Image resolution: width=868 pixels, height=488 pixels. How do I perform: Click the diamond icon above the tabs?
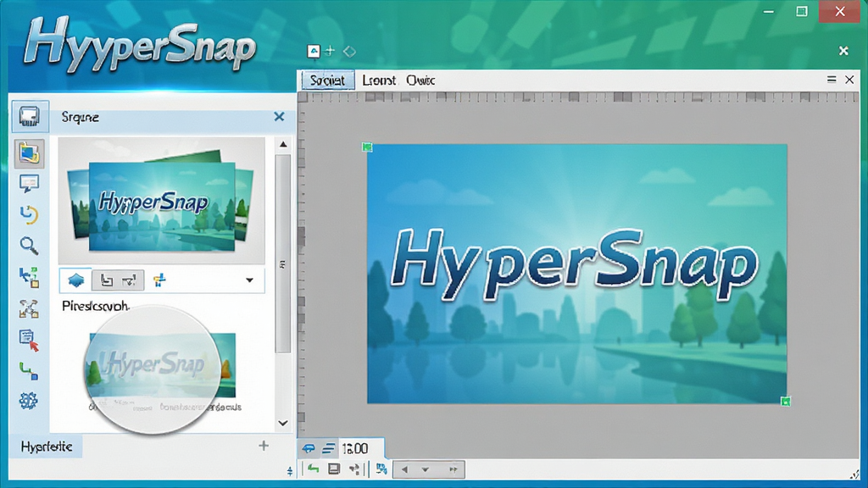pos(349,52)
